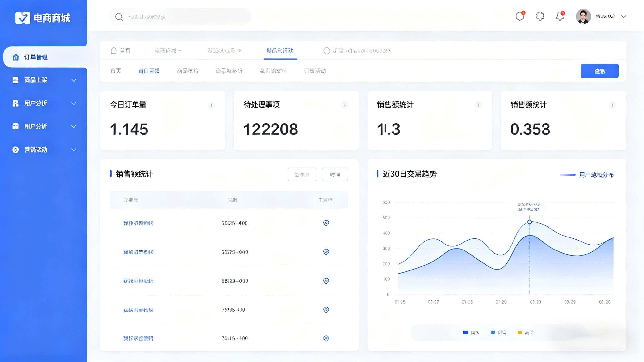The height and width of the screenshot is (362, 644).
Task: Click the 近30日交易趋势 chart title
Action: point(410,174)
